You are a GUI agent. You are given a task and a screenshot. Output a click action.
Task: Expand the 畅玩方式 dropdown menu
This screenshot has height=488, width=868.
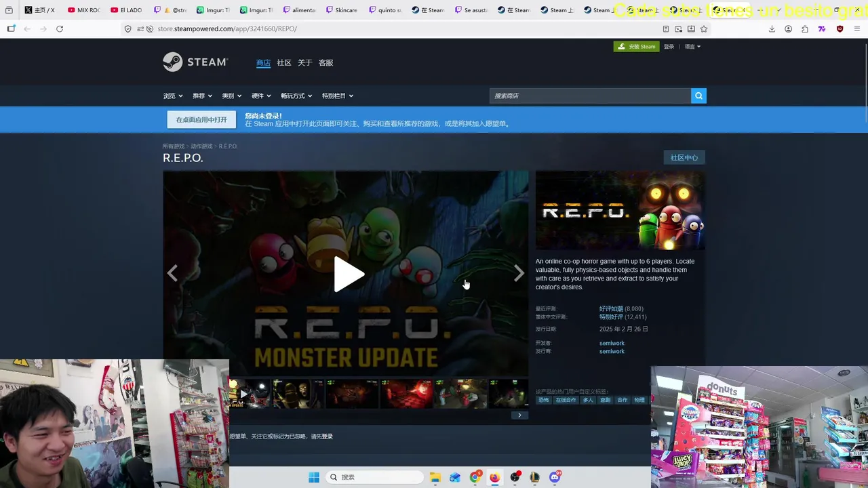296,96
